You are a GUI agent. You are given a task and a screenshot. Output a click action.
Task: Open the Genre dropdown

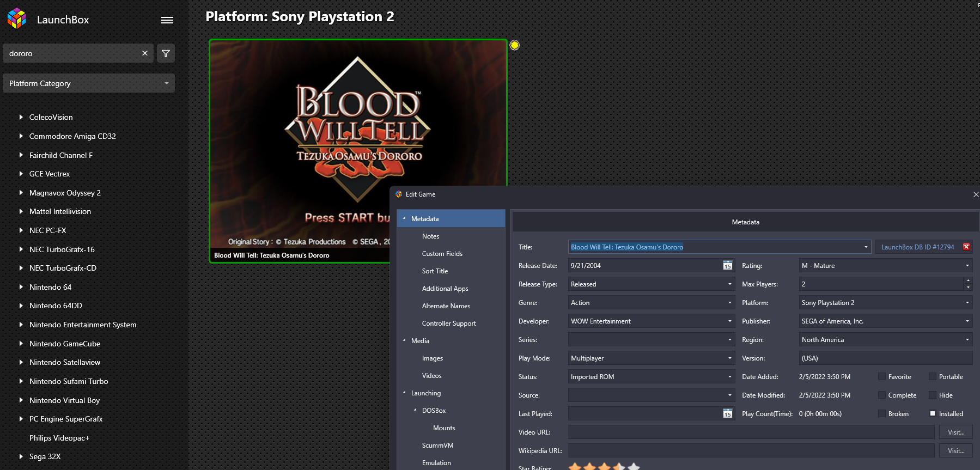coord(730,303)
